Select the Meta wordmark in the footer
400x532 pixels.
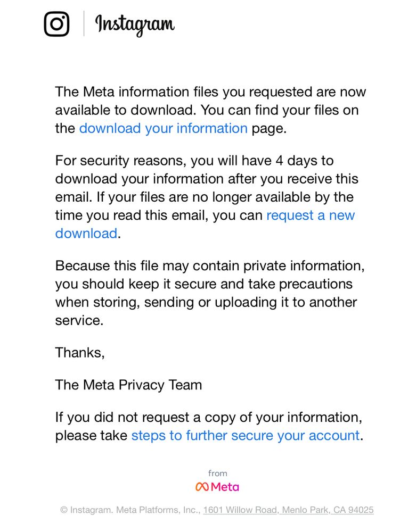225,487
